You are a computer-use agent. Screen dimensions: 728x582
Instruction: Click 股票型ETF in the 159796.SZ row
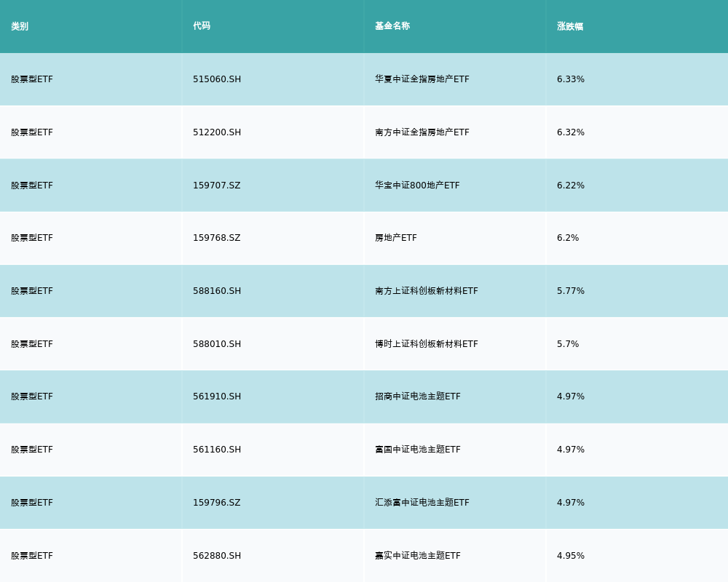[32, 503]
